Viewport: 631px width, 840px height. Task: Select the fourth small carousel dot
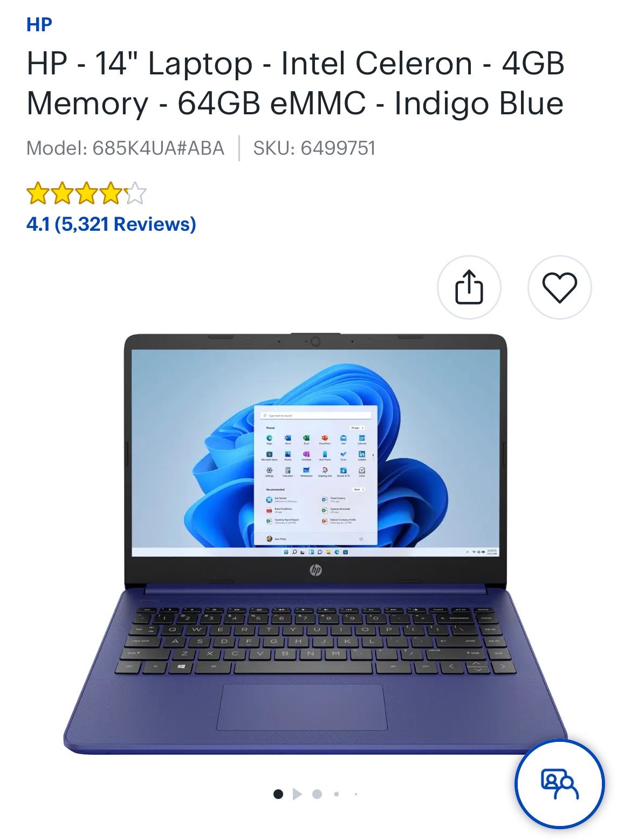click(x=337, y=794)
